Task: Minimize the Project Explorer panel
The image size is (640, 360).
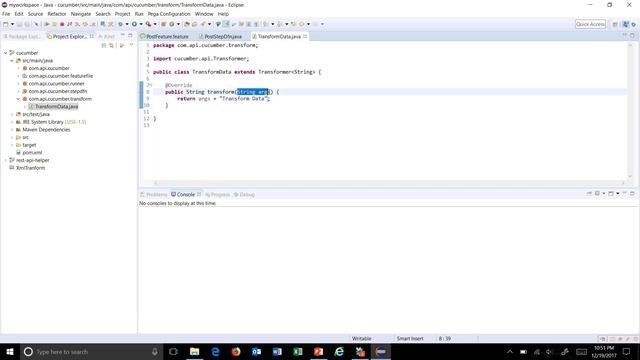Action: (122, 36)
